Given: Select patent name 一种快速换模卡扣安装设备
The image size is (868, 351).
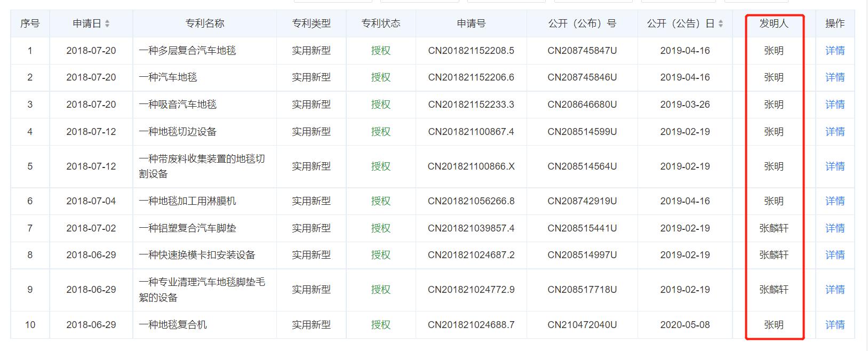Looking at the screenshot, I should point(197,255).
